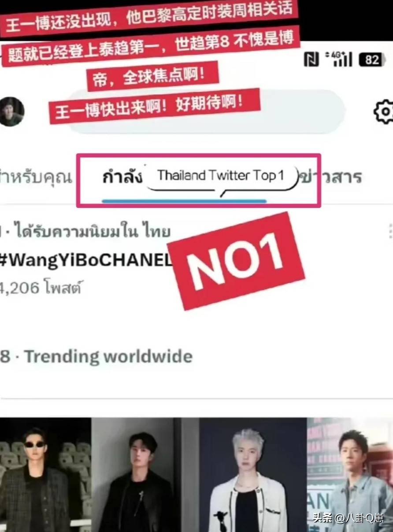This screenshot has width=393, height=532.
Task: Open the silver-haired man in white jacket photo
Action: [x=253, y=475]
